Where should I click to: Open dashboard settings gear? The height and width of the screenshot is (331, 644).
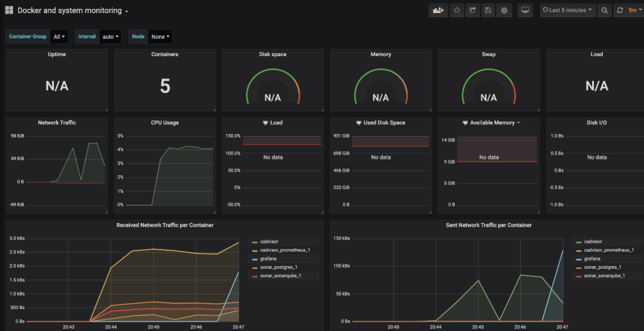click(x=504, y=10)
